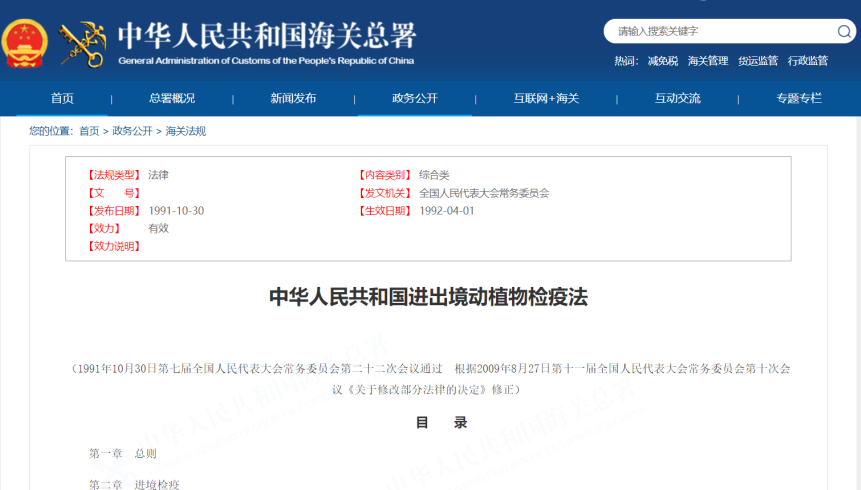Click 海关法规 breadcrumb link
861x490 pixels.
click(185, 131)
